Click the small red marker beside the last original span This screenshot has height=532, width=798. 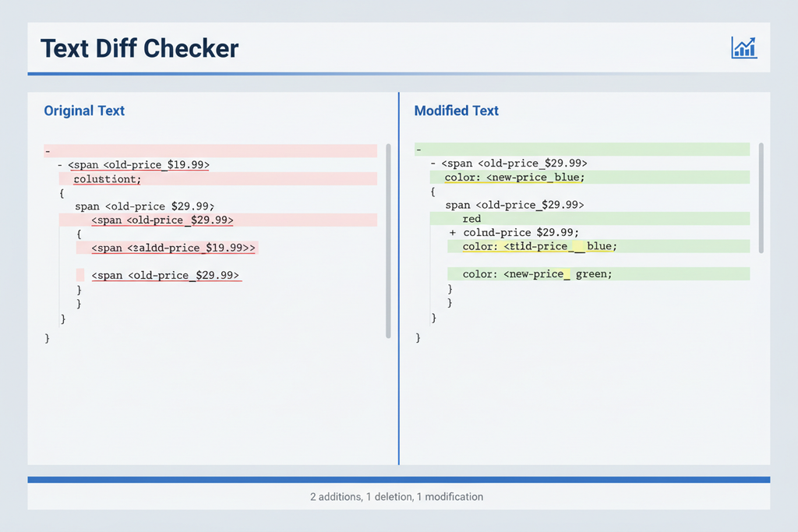[80, 275]
